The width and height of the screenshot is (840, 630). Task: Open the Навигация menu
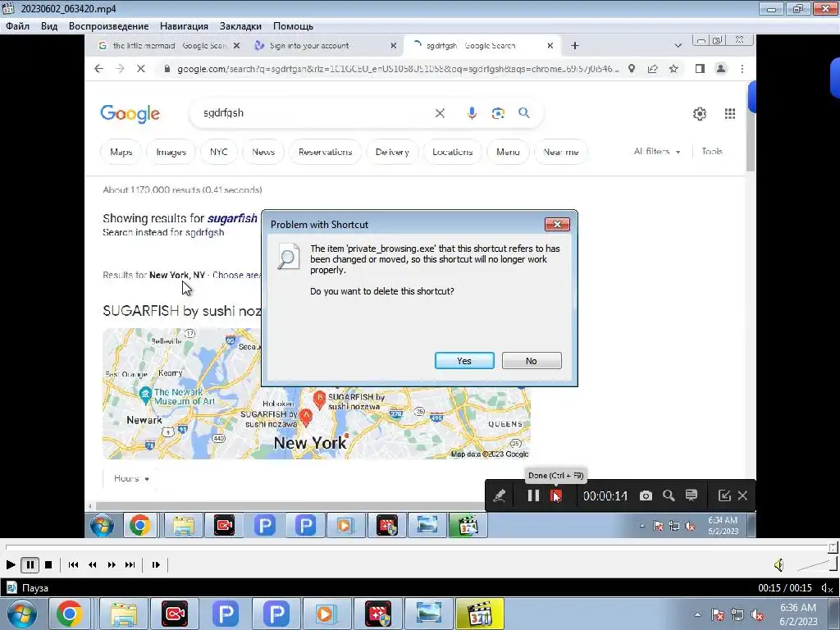(x=184, y=26)
